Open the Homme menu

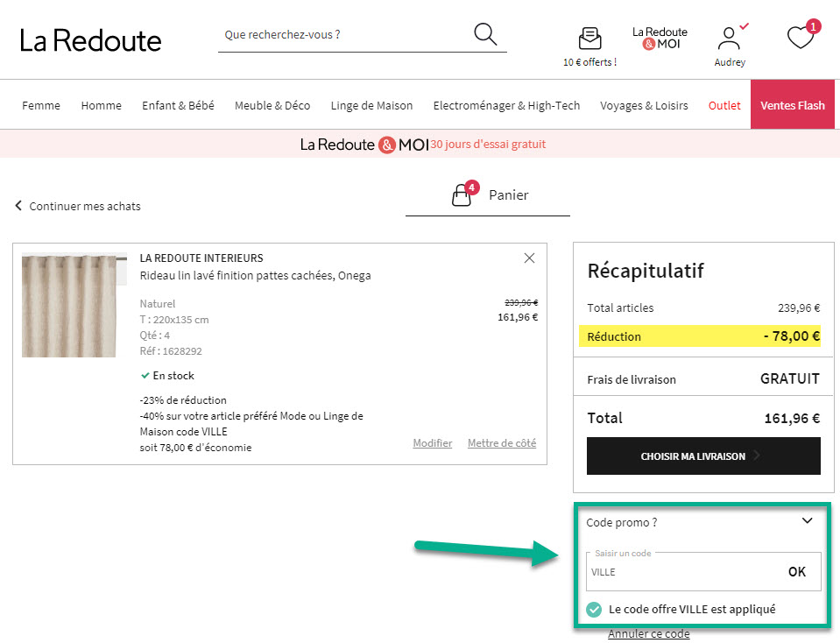pyautogui.click(x=102, y=105)
